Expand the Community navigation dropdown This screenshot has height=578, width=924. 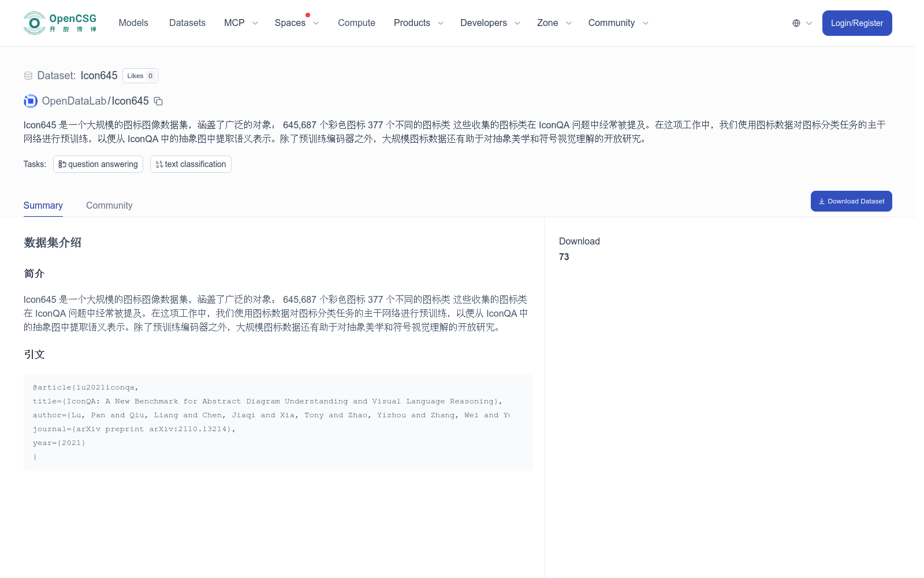tap(619, 23)
